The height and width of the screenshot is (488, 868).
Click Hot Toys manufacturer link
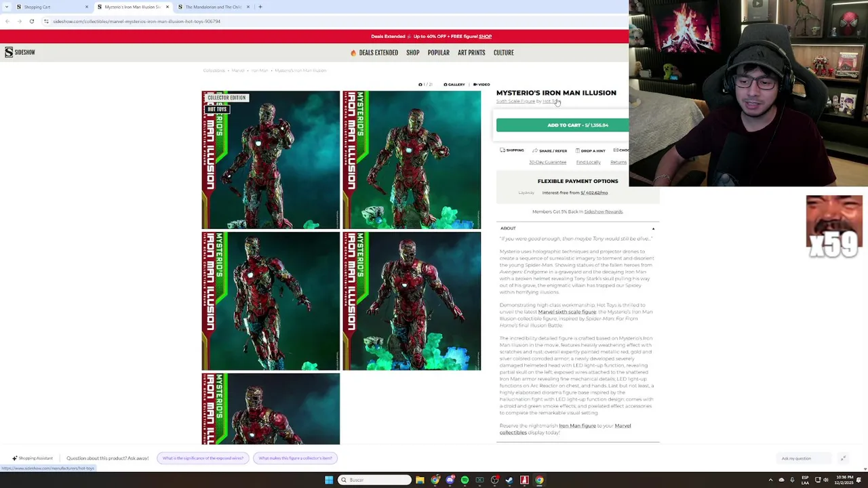pos(551,101)
